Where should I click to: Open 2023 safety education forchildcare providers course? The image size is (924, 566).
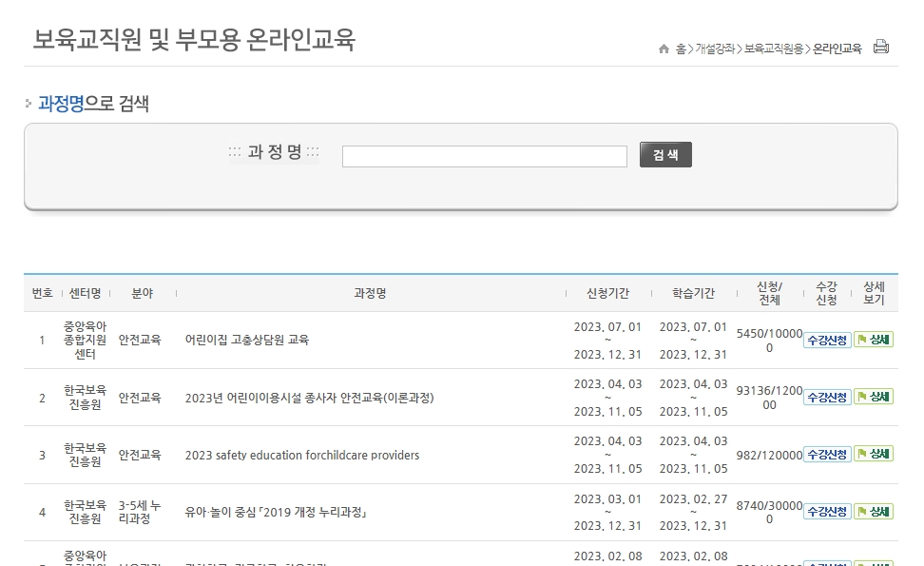point(304,455)
